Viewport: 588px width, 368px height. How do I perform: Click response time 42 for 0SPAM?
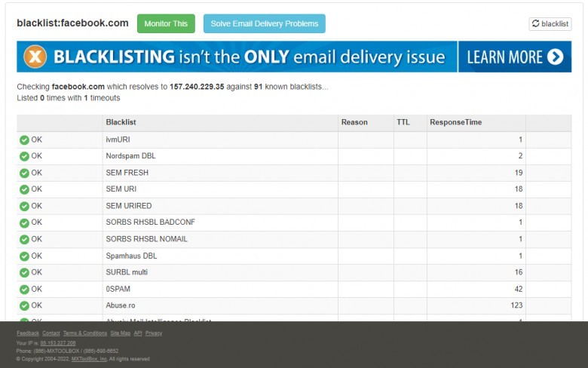click(519, 289)
